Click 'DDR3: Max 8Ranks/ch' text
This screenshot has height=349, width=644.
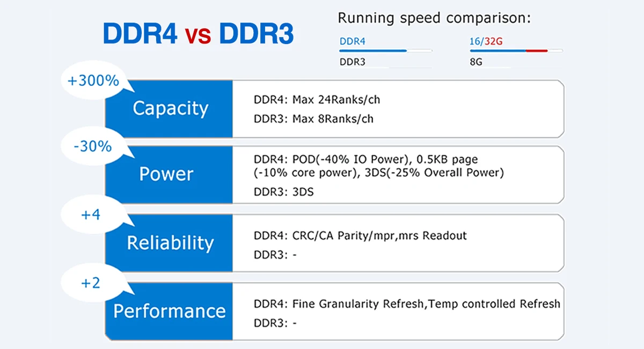(313, 119)
